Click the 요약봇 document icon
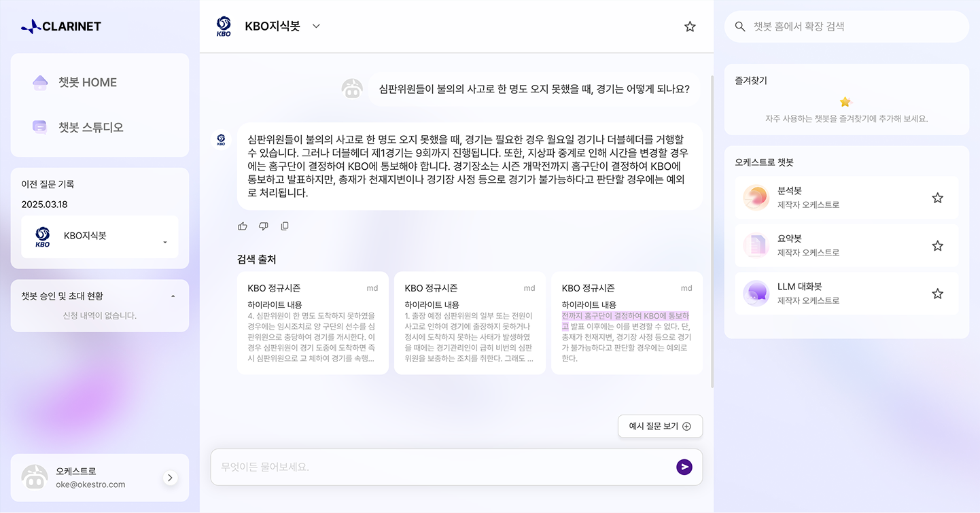 [x=756, y=245]
